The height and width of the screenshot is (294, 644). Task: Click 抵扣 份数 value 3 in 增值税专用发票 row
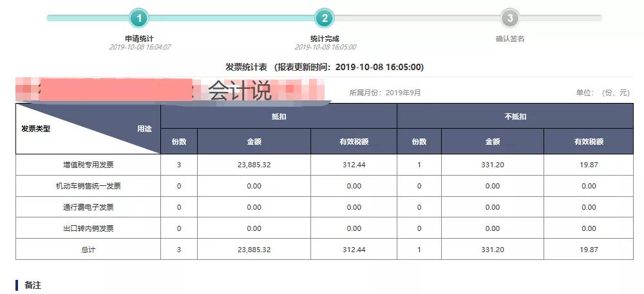(x=179, y=165)
